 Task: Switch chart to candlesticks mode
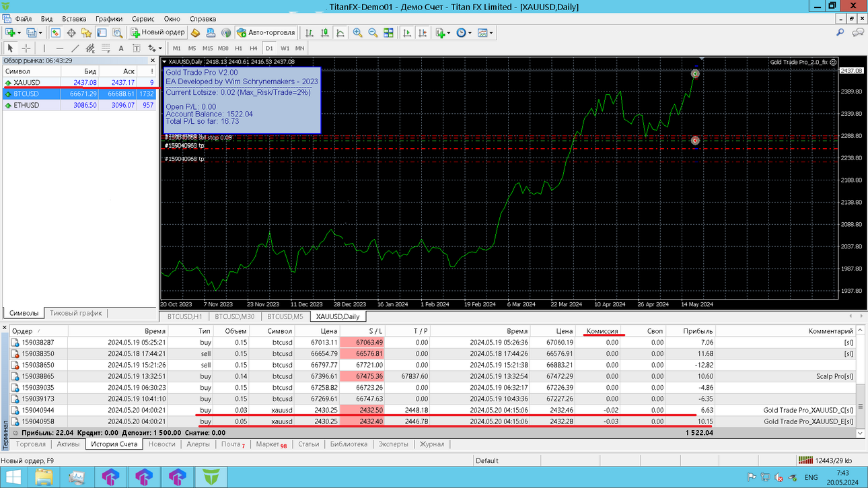click(x=325, y=32)
